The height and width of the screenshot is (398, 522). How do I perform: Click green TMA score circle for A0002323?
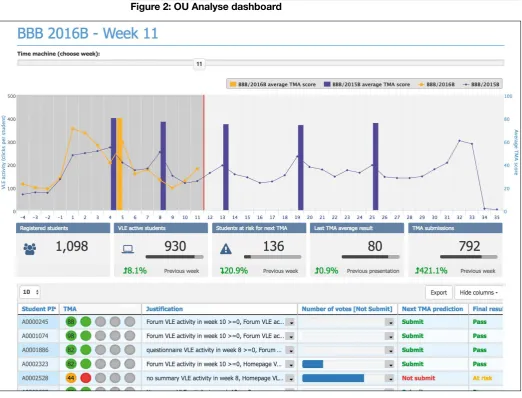tap(71, 364)
